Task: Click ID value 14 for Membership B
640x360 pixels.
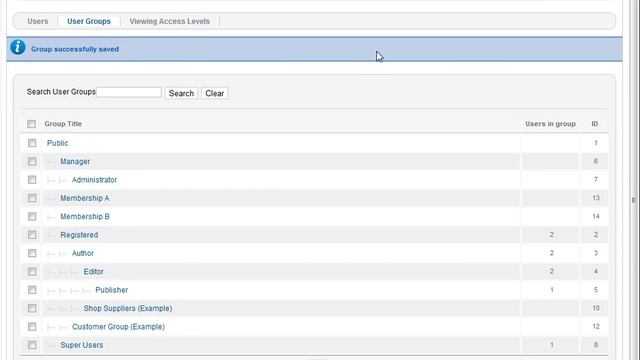Action: 596,216
